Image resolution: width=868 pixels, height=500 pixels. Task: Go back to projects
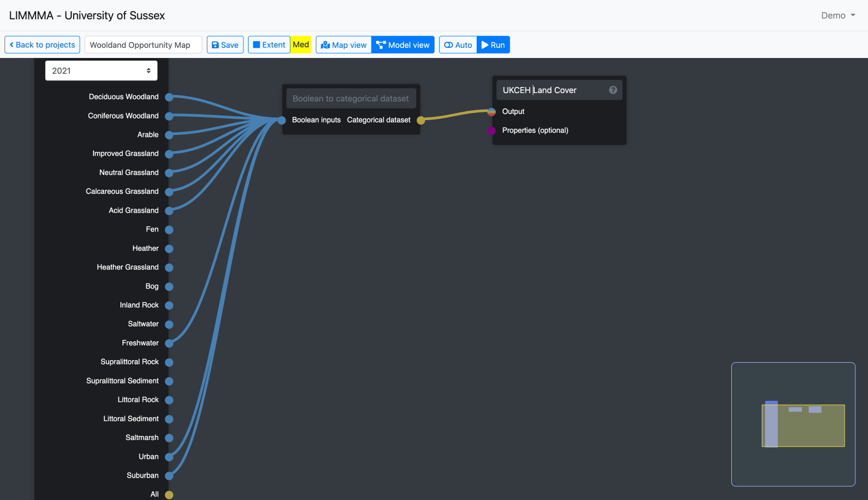click(x=42, y=45)
